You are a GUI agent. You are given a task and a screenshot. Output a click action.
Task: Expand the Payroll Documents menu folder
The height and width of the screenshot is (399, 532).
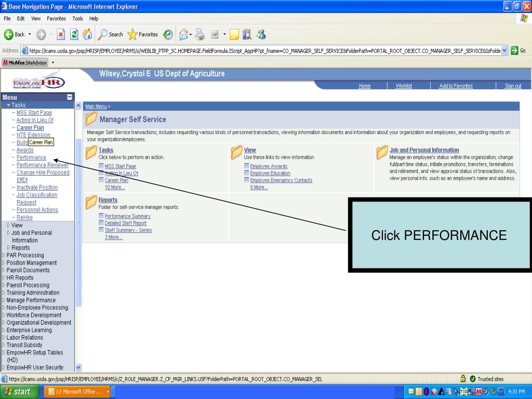[x=4, y=270]
